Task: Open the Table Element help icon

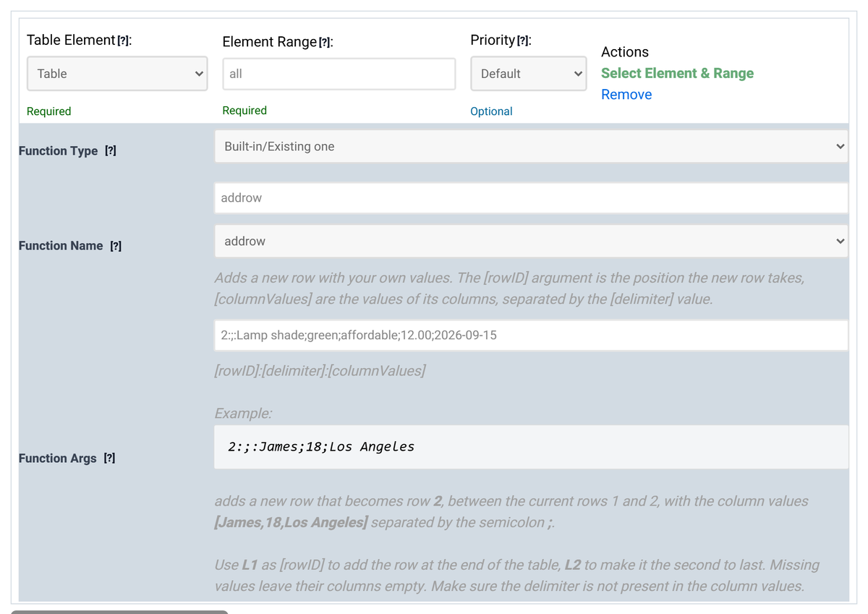Action: (124, 42)
